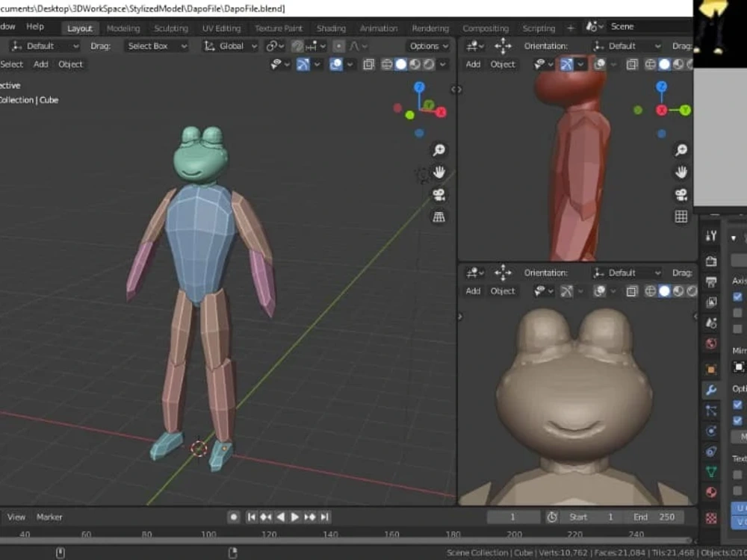The image size is (747, 560).
Task: Toggle X-ray mode in the main viewport
Action: (x=368, y=64)
